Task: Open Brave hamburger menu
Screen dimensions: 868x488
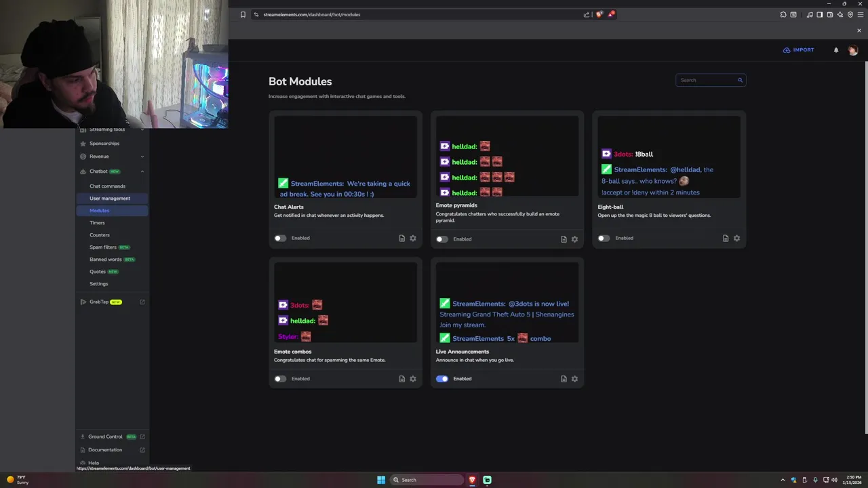Action: 861,14
